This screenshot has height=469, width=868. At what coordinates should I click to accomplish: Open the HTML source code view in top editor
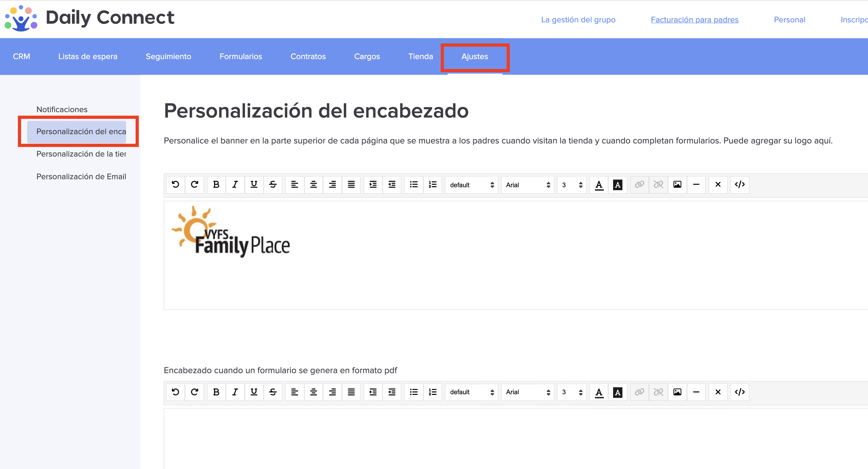740,185
